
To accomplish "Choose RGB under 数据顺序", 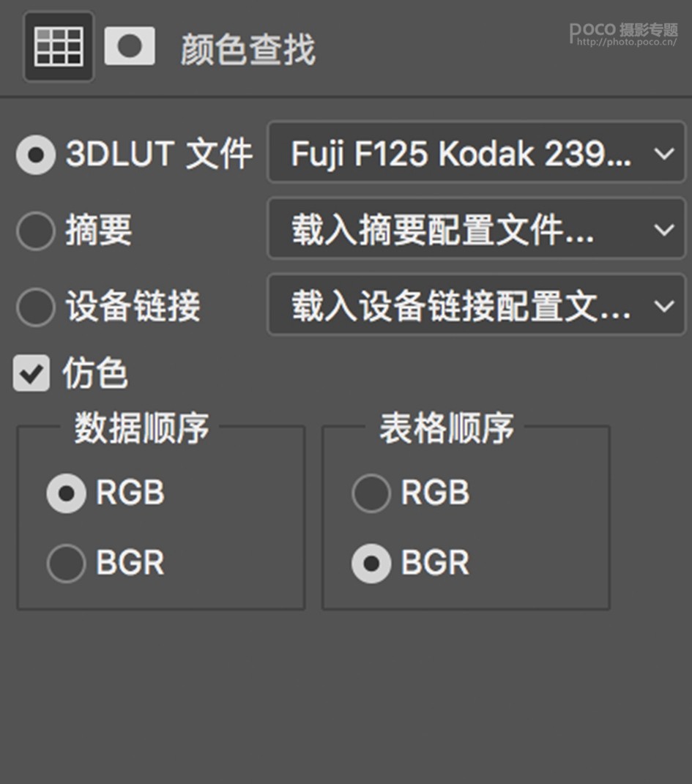I will 66,493.
